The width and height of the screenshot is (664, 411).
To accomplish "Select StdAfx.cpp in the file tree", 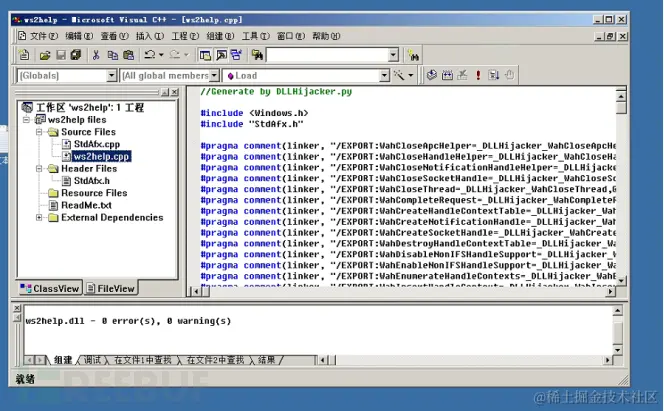I will 97,144.
